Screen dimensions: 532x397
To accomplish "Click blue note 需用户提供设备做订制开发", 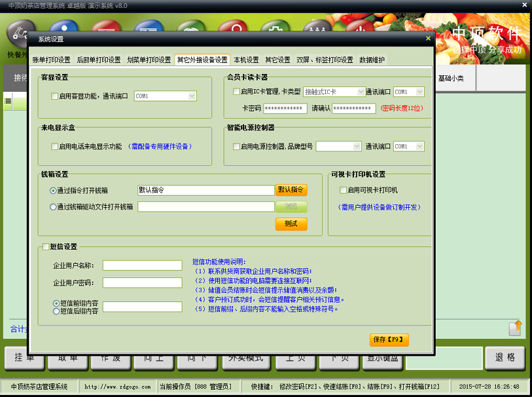I will tap(379, 207).
